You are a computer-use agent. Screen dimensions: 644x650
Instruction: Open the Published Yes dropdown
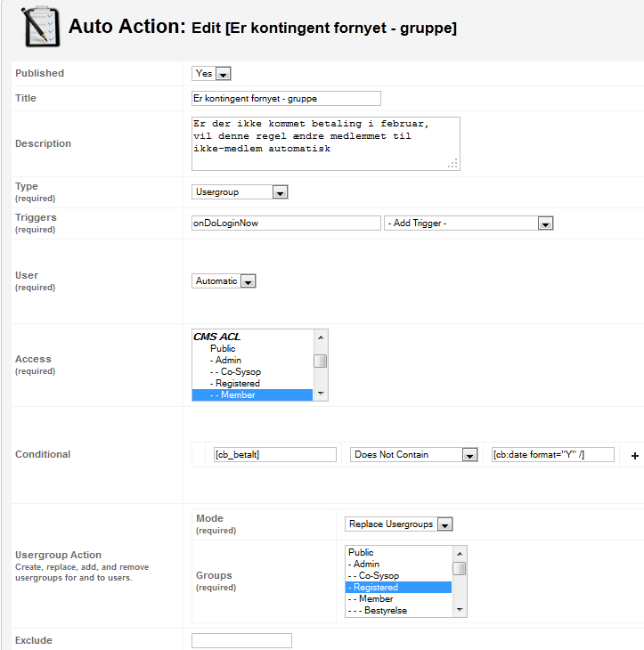tap(211, 74)
